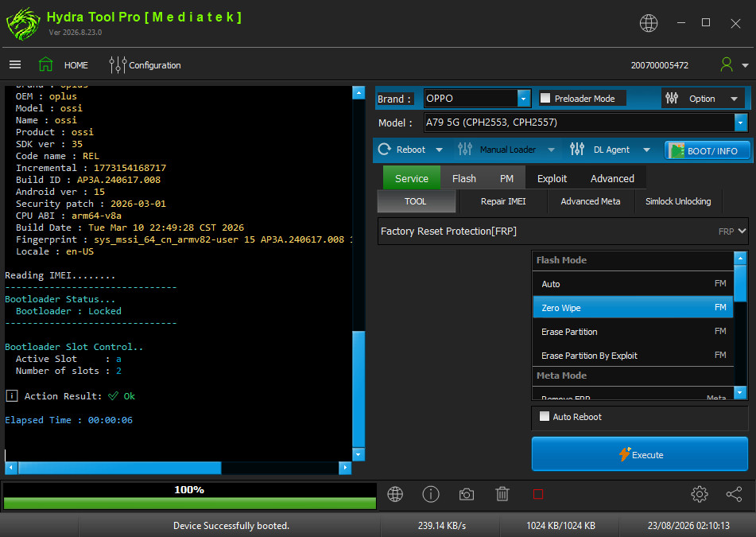The image size is (756, 537).
Task: Click the green HOME house icon
Action: (46, 64)
